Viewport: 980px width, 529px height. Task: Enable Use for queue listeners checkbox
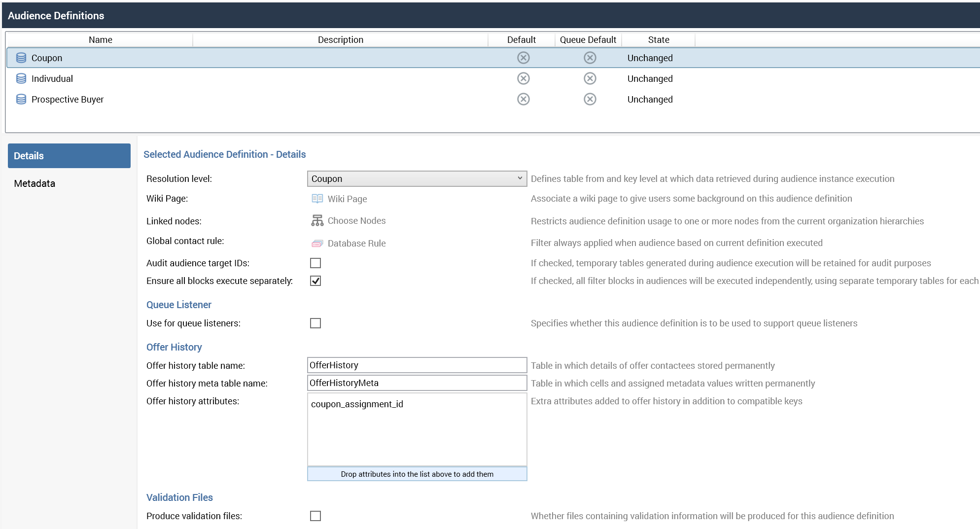point(315,323)
